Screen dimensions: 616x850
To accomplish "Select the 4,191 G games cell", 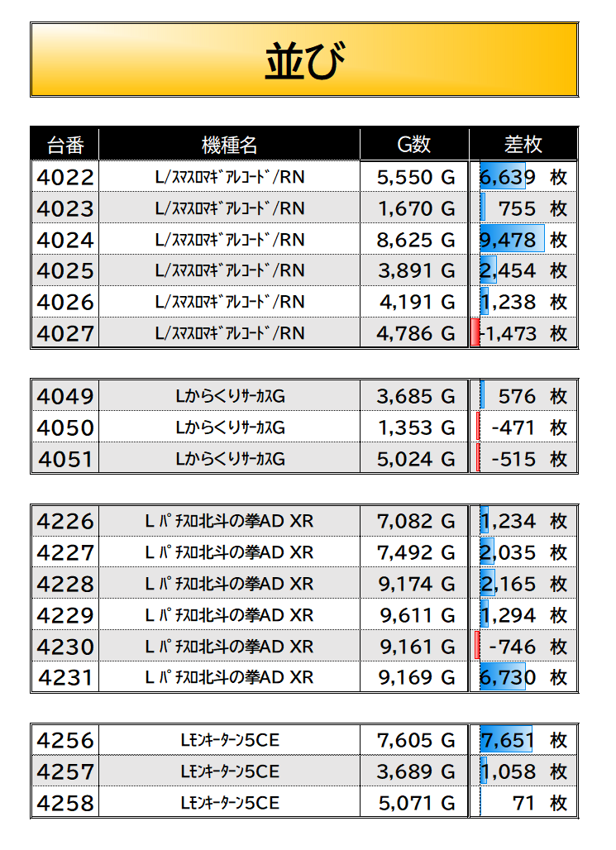I will click(x=414, y=302).
